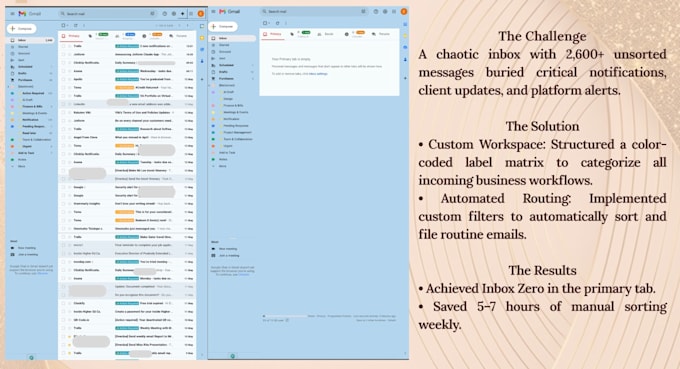Open Settings gear in right Gmail window
This screenshot has height=369, width=680.
pos(385,12)
